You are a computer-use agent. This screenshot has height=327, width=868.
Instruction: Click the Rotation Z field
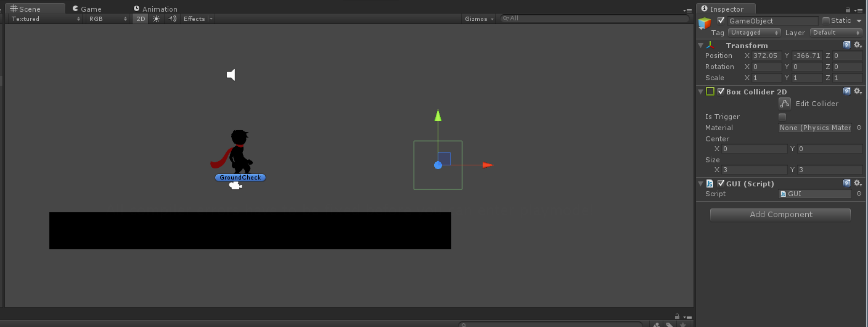(848, 67)
